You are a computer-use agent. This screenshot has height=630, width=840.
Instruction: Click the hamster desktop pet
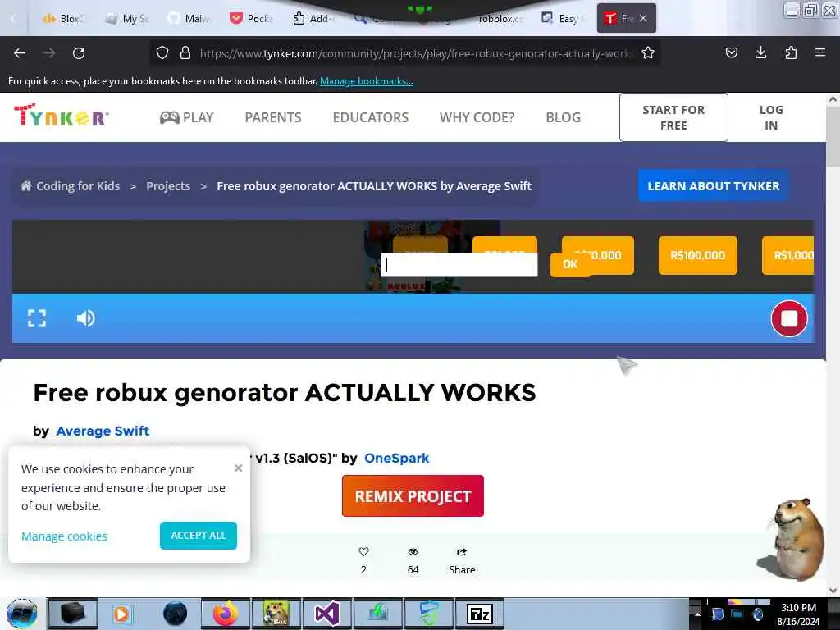pos(792,539)
